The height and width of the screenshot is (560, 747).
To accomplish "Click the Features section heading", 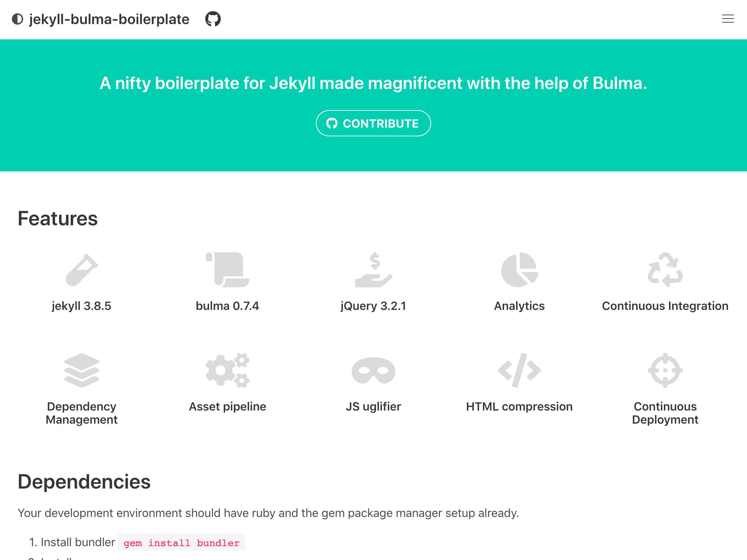I will 58,218.
